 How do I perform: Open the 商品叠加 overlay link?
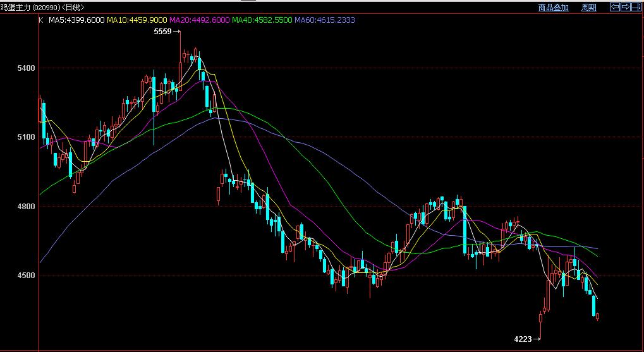(553, 8)
